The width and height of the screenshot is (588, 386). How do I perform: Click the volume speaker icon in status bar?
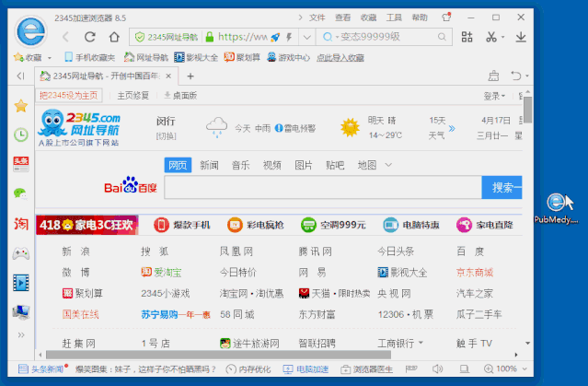pyautogui.click(x=438, y=369)
